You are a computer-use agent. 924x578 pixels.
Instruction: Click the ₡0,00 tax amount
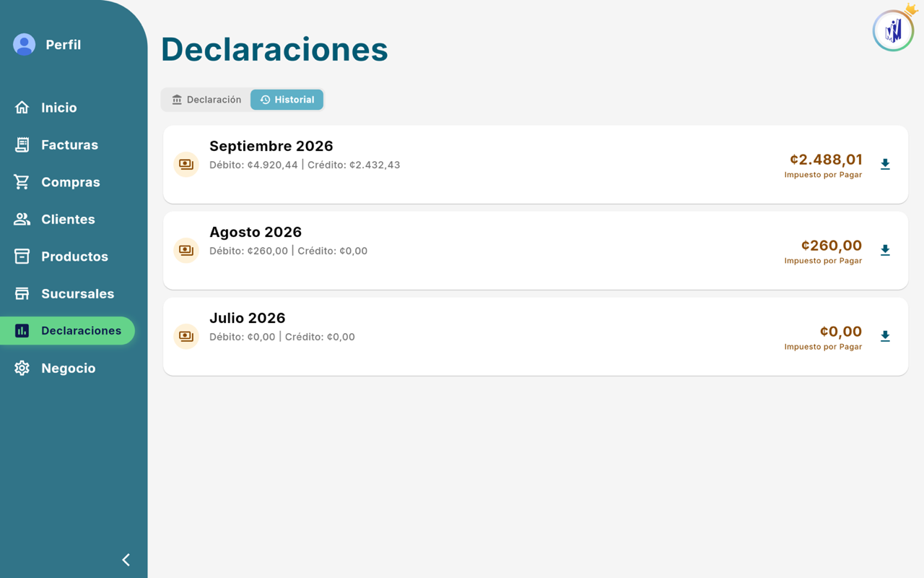(841, 331)
